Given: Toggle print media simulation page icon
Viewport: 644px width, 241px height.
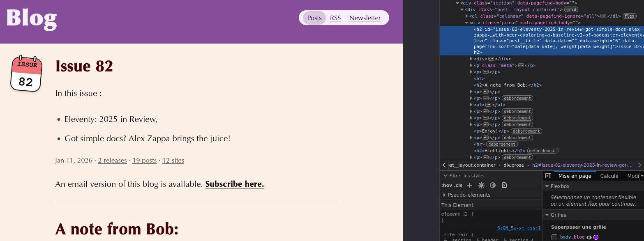Looking at the screenshot, I should coord(504,185).
